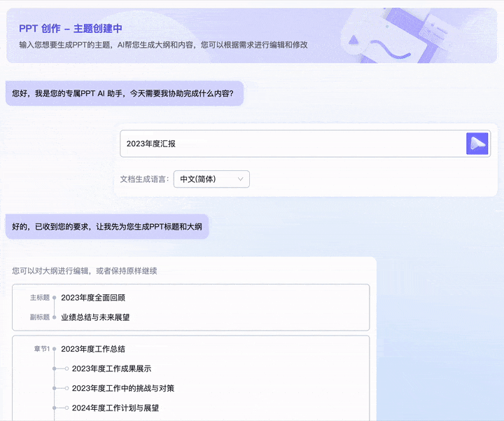Click the page heading PPT 创作 – 主题创建中
The image size is (504, 421).
pos(71,29)
